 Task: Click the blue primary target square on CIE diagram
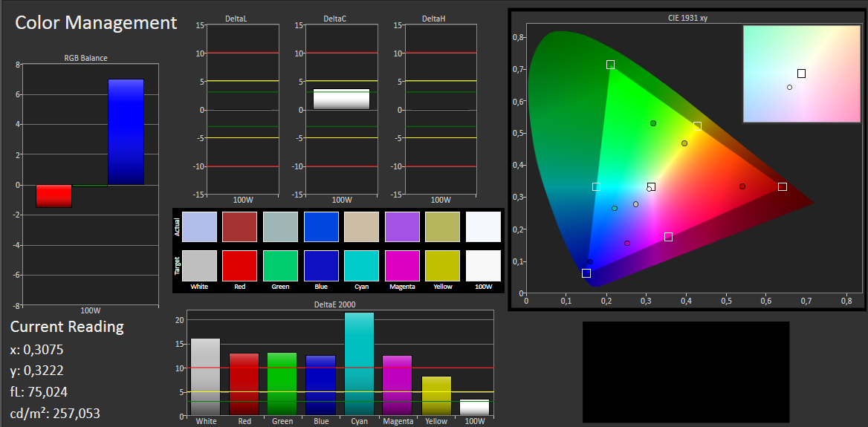pos(586,273)
